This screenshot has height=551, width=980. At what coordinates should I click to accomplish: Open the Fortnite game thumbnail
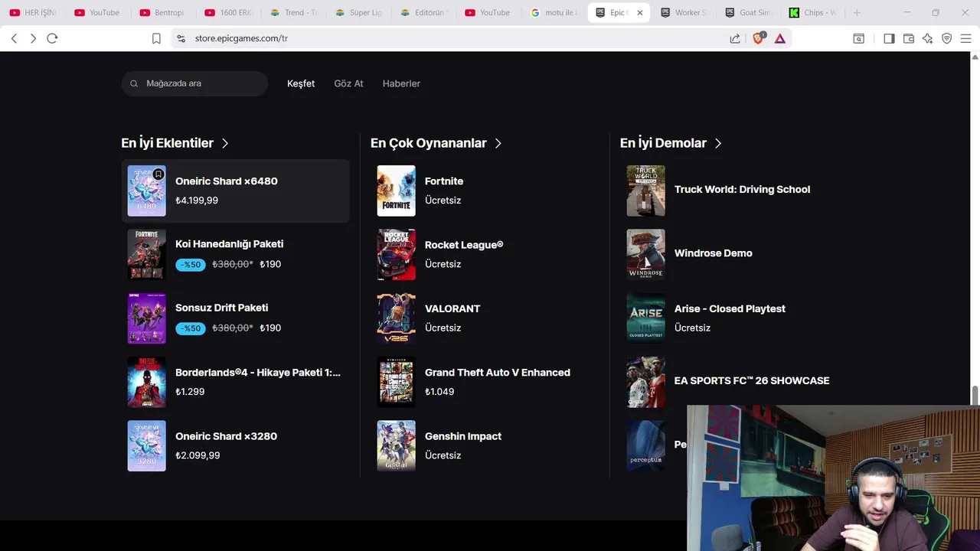coord(397,191)
